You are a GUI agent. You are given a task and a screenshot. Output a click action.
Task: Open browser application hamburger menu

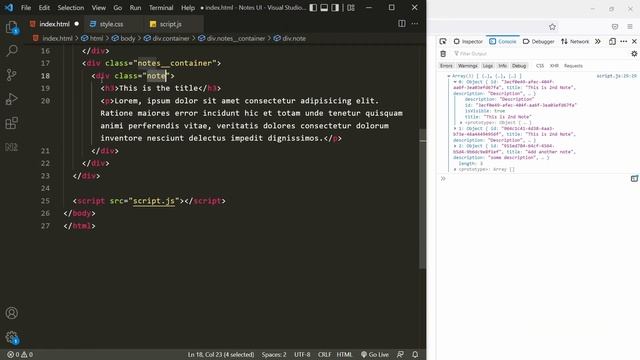pyautogui.click(x=630, y=27)
